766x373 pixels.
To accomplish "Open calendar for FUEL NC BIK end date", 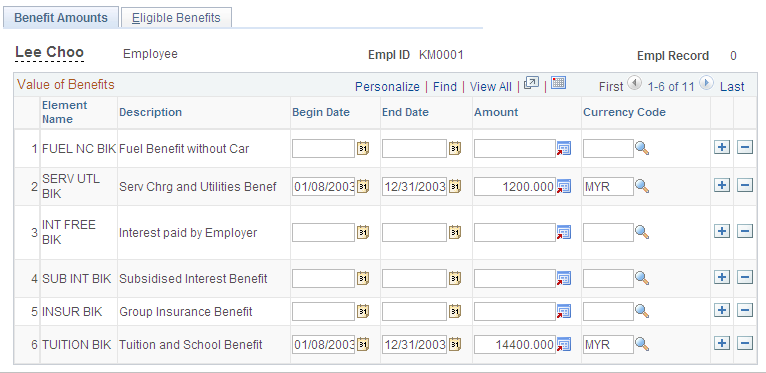I will coord(454,148).
